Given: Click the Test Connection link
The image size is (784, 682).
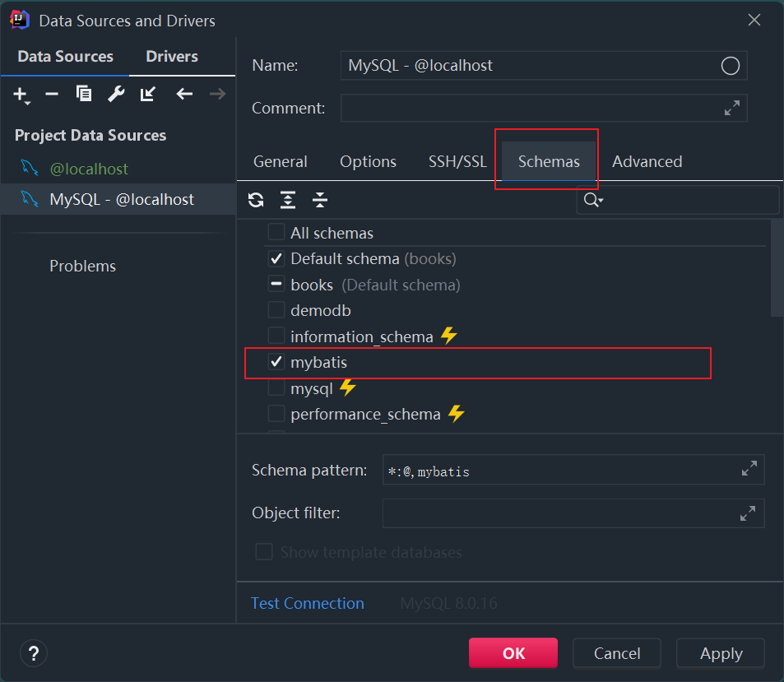Looking at the screenshot, I should 307,603.
